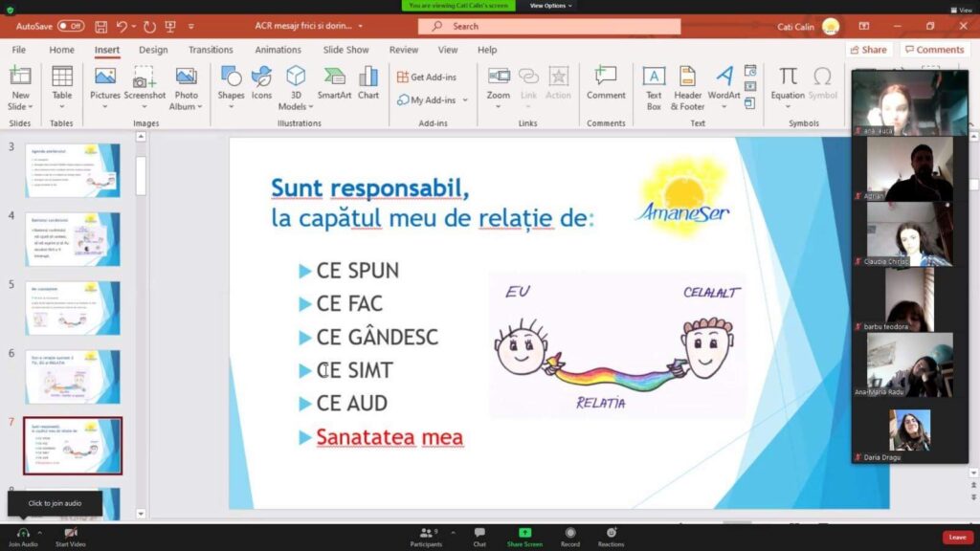Insert a Chart
Image resolution: width=980 pixels, height=551 pixels.
368,83
